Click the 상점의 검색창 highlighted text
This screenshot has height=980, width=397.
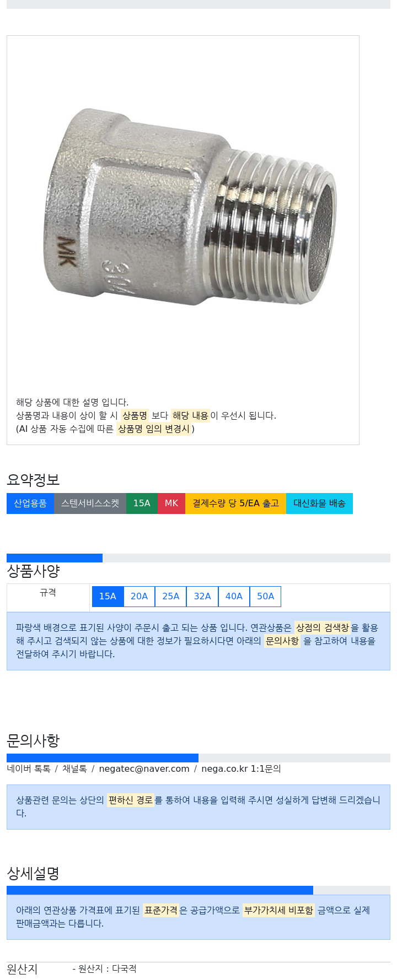tap(323, 628)
